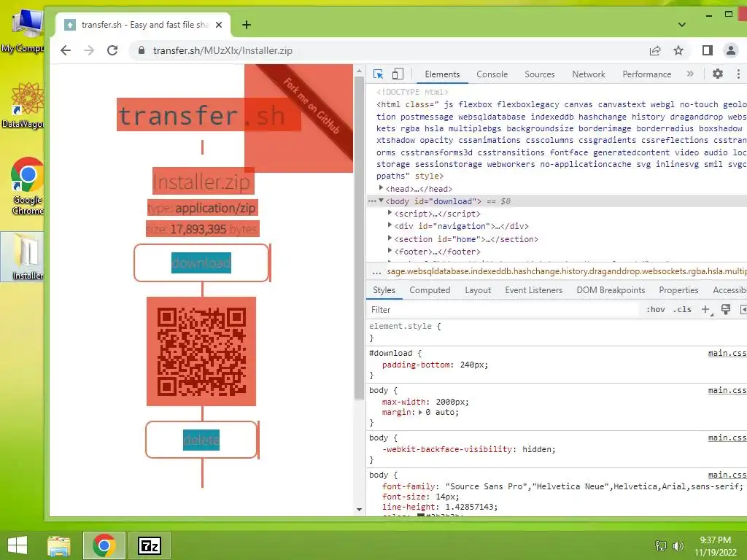Click the QR code image
The height and width of the screenshot is (560, 747).
201,351
